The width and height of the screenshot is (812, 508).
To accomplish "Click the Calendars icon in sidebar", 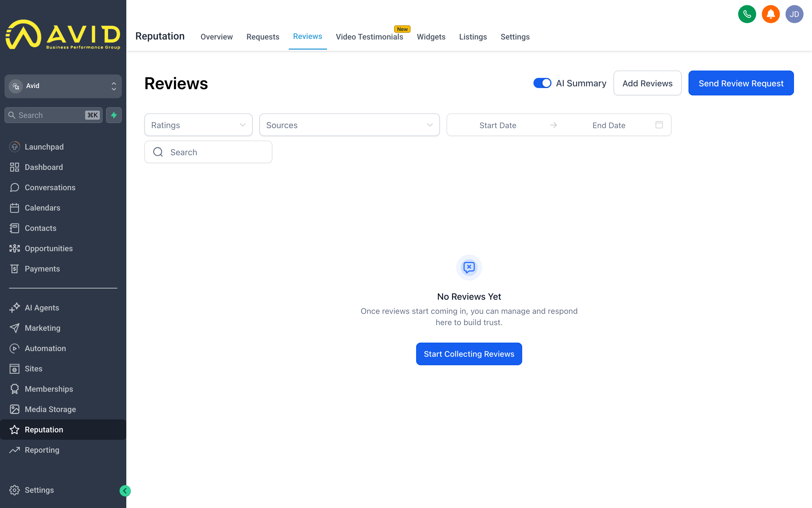I will pos(14,208).
